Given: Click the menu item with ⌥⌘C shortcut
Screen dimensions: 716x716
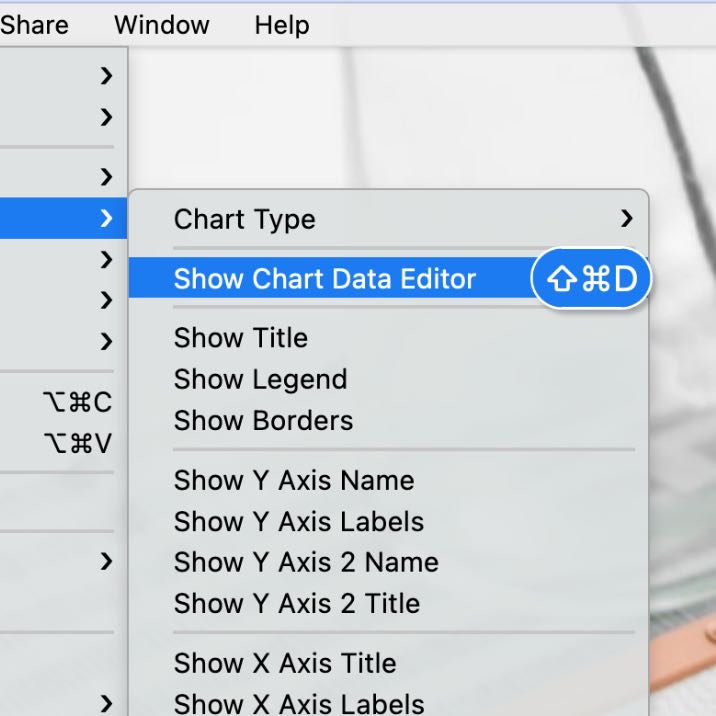Looking at the screenshot, I should coord(60,402).
